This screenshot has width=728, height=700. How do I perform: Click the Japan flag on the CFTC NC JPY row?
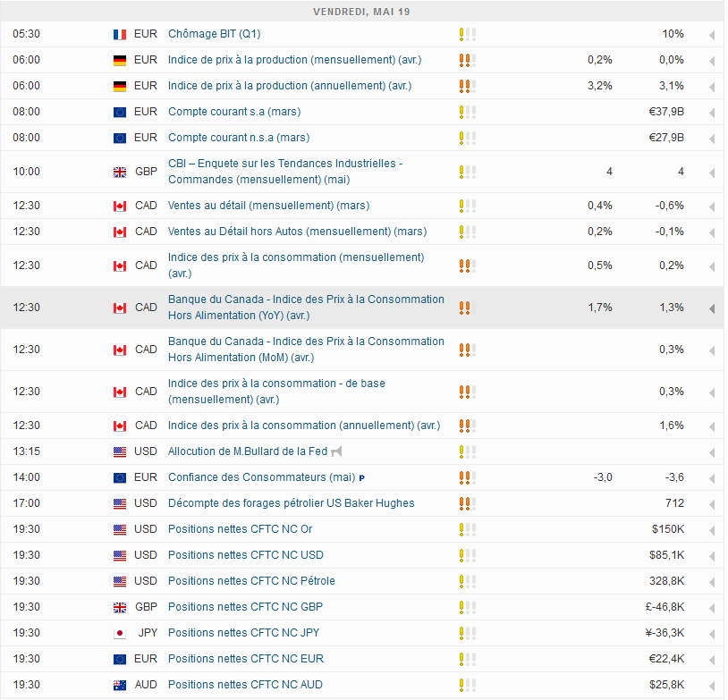tap(120, 633)
